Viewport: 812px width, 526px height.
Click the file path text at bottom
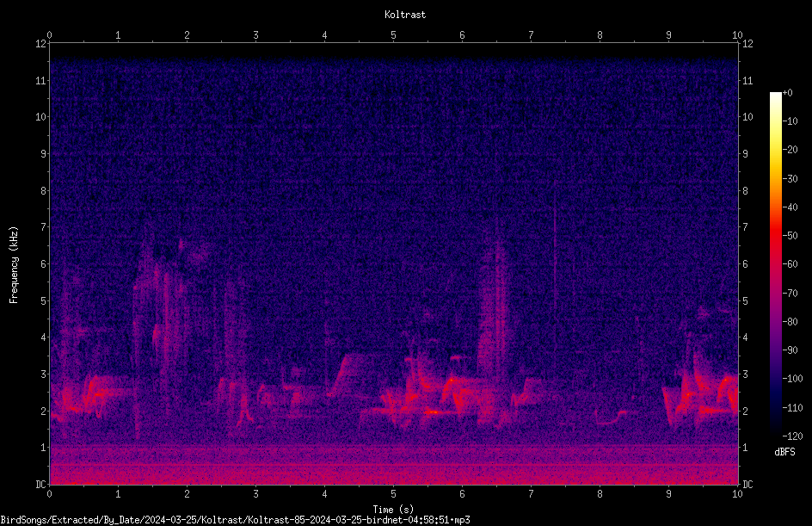tap(235, 520)
